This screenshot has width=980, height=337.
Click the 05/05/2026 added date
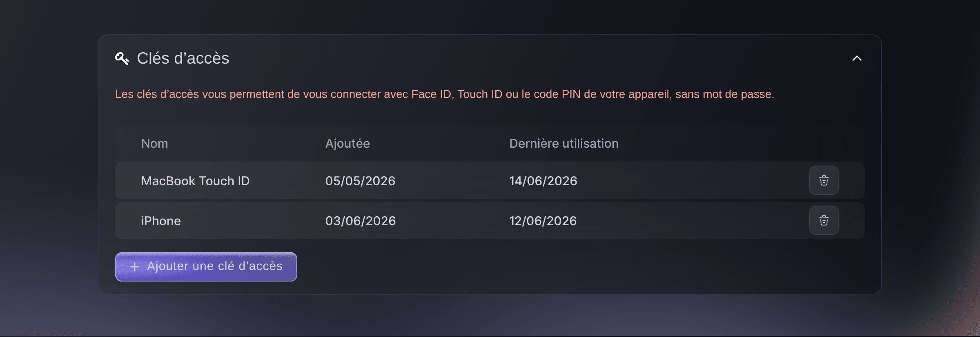point(360,181)
